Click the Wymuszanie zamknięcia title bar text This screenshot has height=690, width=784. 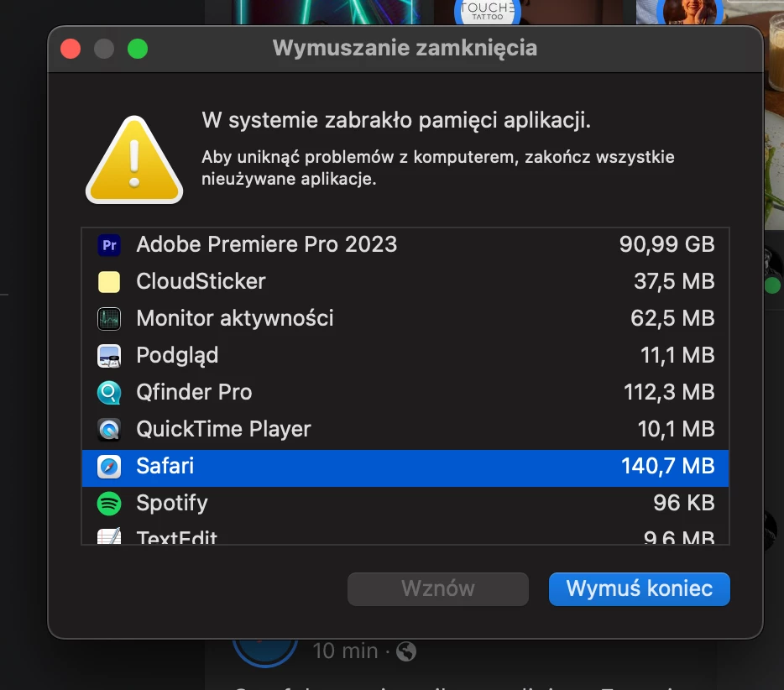pos(405,49)
